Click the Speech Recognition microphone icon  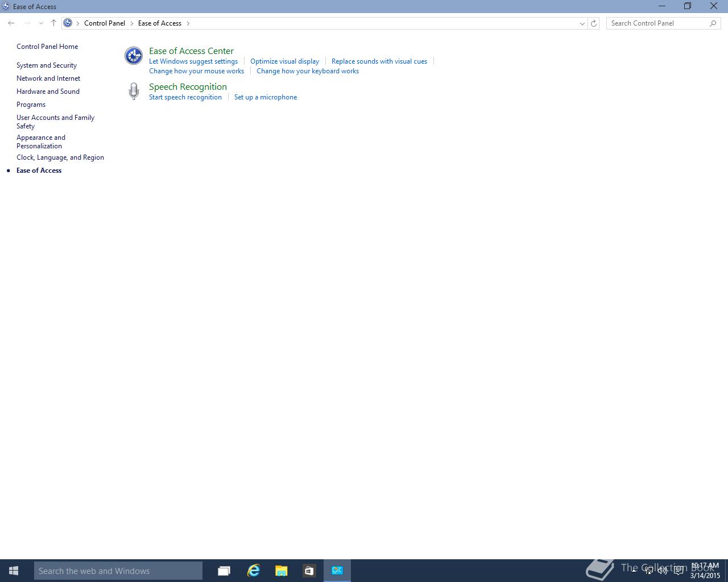click(x=134, y=91)
